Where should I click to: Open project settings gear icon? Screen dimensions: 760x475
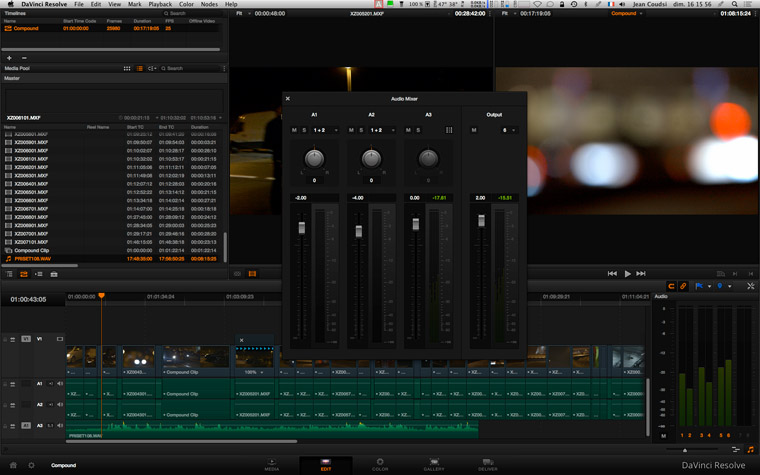click(x=32, y=465)
